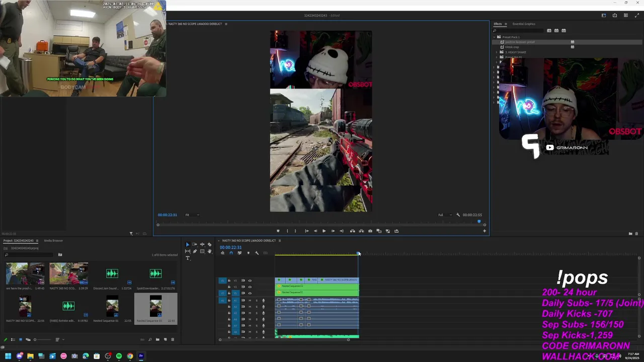Switch Project panel to freeform view

pyautogui.click(x=28, y=339)
